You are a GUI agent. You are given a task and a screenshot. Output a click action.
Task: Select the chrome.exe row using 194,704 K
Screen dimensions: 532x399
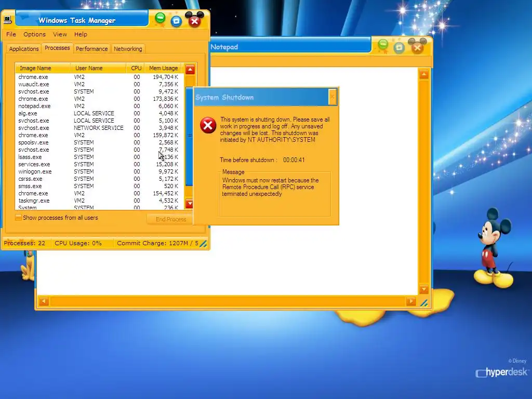tap(99, 77)
